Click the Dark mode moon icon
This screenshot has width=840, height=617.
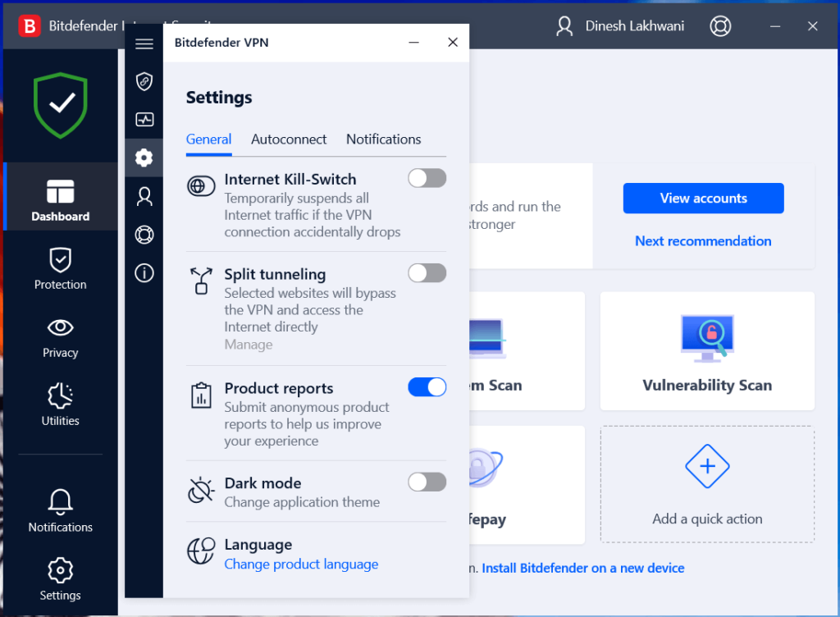(x=201, y=490)
